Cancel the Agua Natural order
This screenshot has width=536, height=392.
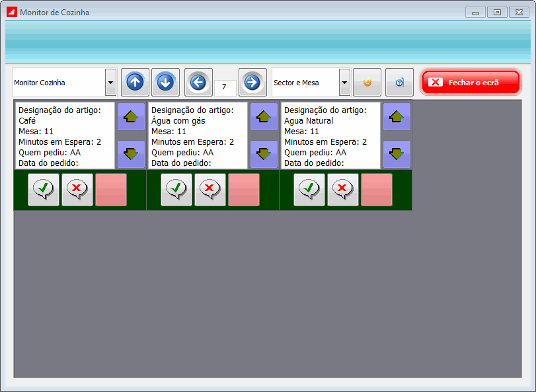tap(343, 190)
